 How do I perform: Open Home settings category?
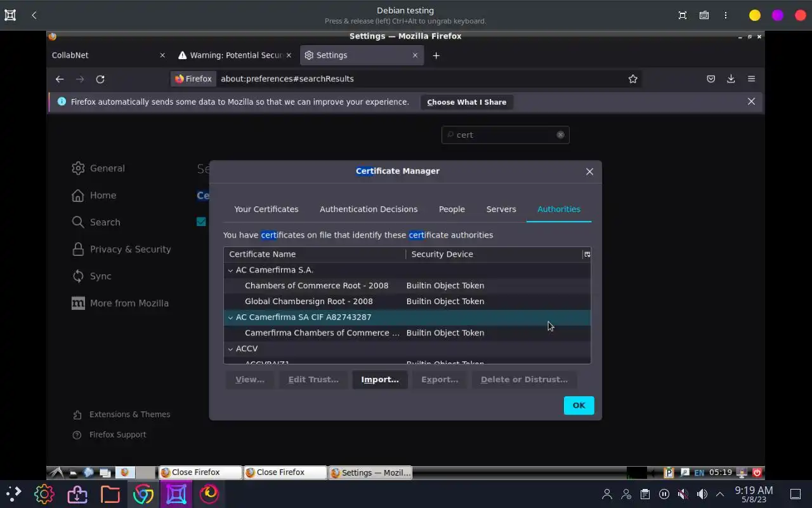pyautogui.click(x=94, y=195)
